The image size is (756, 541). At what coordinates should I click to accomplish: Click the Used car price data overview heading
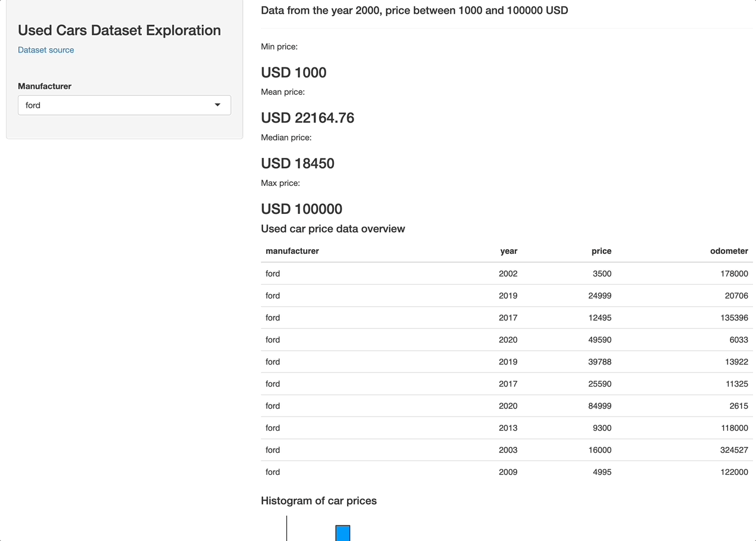pyautogui.click(x=333, y=229)
